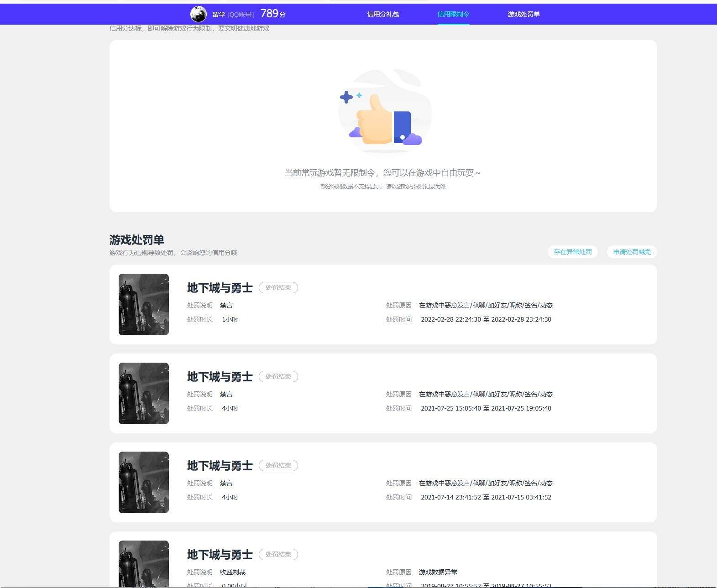The height and width of the screenshot is (588, 717).
Task: Select the 789分 credit score in header
Action: click(x=273, y=14)
